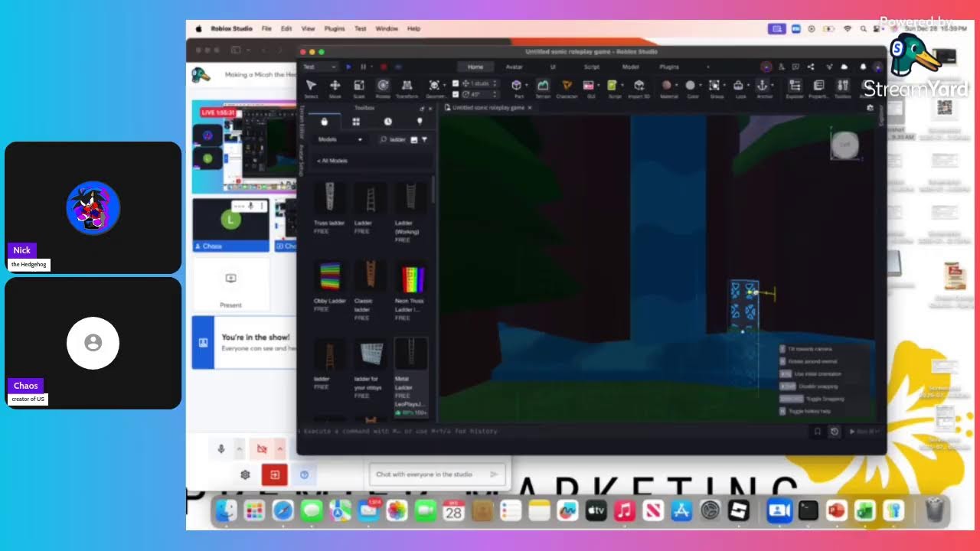The width and height of the screenshot is (980, 551).
Task: Click the command bar input at the bottom
Action: (x=554, y=432)
